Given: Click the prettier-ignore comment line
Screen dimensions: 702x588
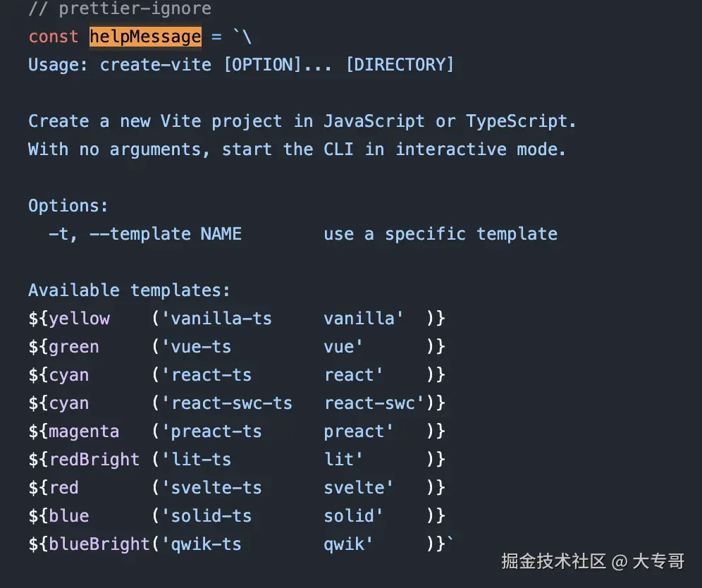Looking at the screenshot, I should tap(119, 9).
